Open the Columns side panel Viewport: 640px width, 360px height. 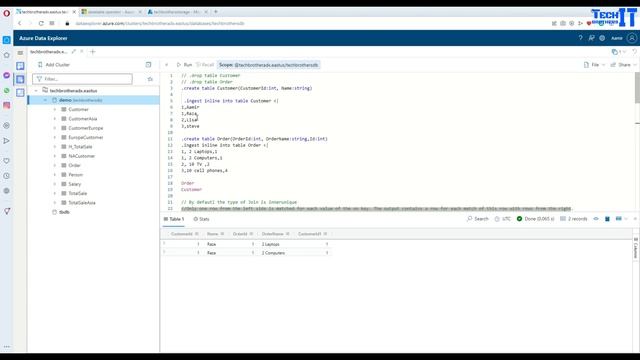click(x=636, y=248)
